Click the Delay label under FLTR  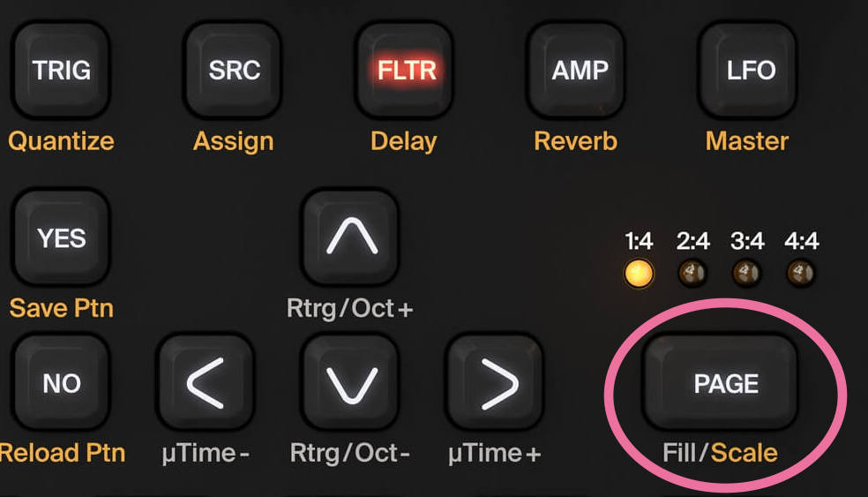(403, 142)
